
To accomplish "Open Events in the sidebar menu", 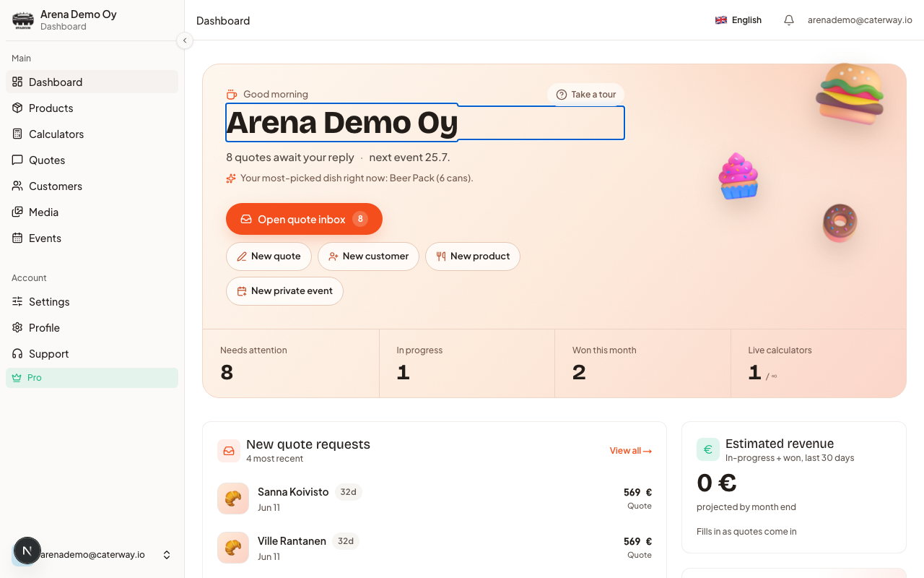I will [92, 238].
